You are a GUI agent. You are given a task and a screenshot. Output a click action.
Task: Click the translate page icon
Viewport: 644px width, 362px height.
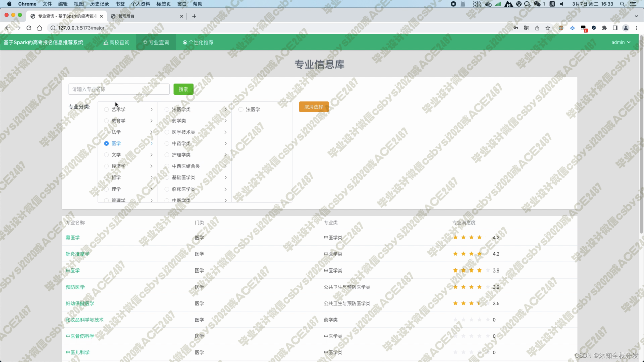click(x=527, y=28)
